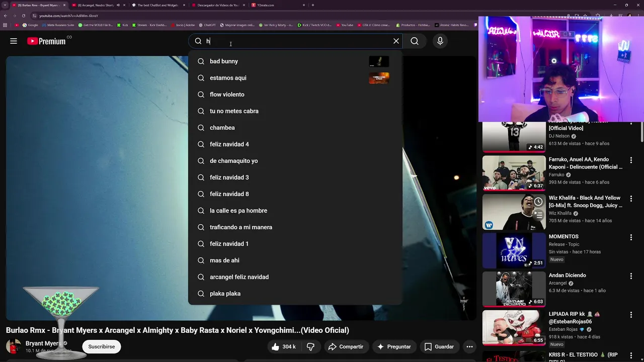Mute the Arcangel tab audio icon
Viewport: 644px width, 362px height.
[x=118, y=5]
